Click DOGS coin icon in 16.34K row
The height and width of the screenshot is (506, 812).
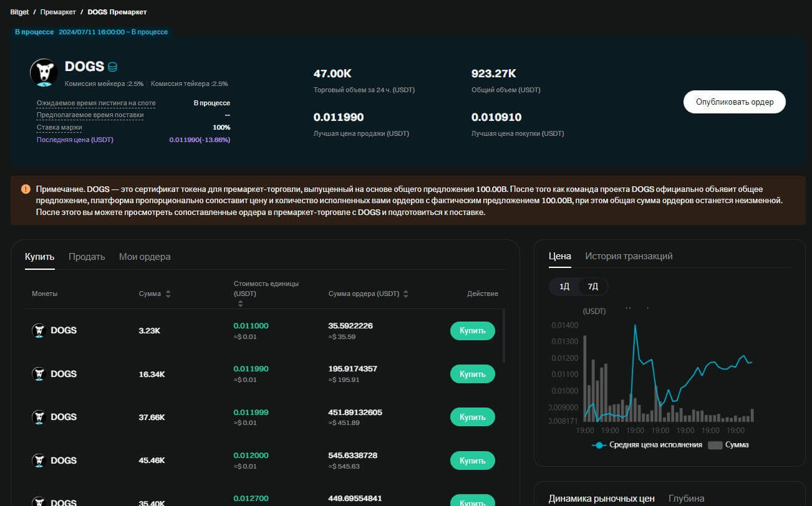coord(39,374)
